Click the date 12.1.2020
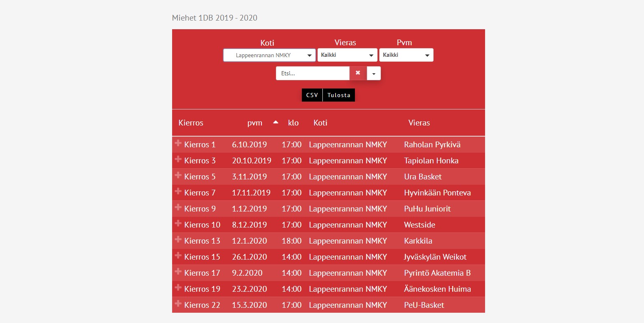The image size is (644, 323). (x=250, y=241)
